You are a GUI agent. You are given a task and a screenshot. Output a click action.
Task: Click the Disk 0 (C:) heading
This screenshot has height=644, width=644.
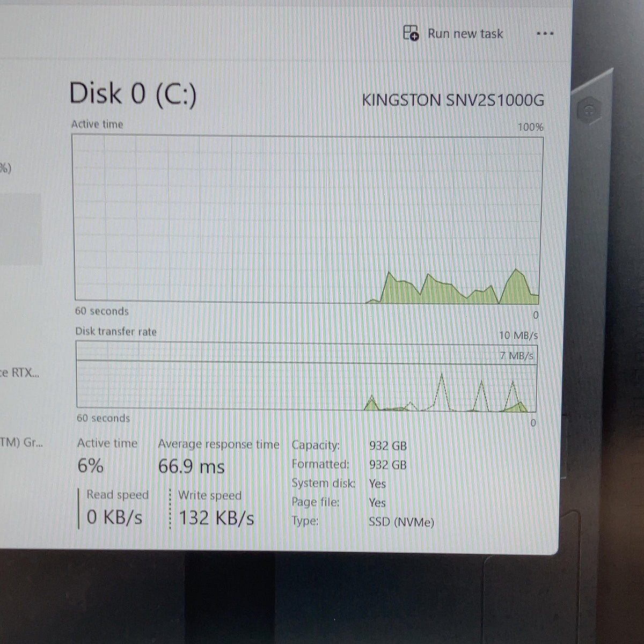point(133,94)
